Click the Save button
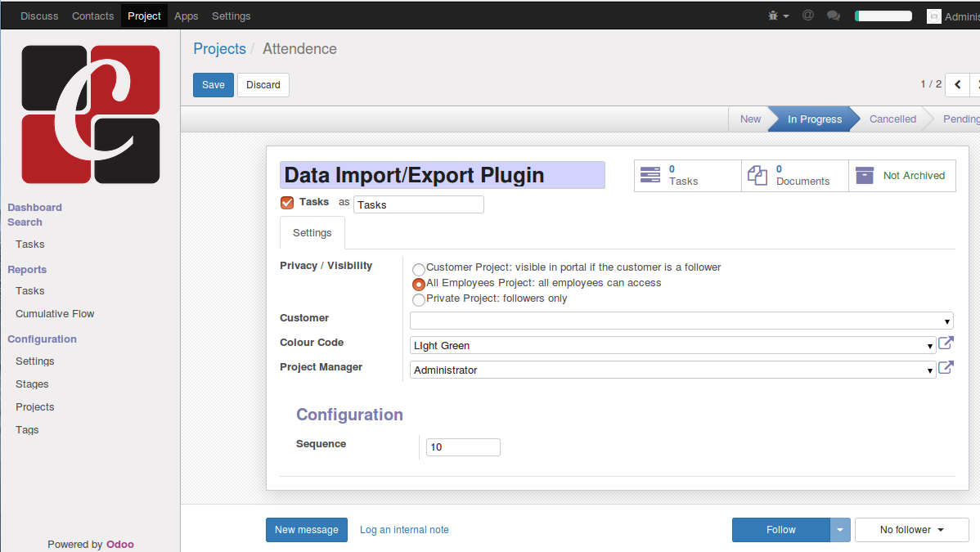980x552 pixels. 214,85
